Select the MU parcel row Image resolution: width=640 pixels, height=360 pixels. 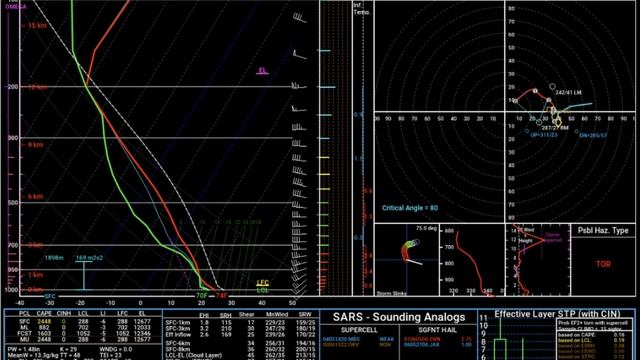(83, 339)
